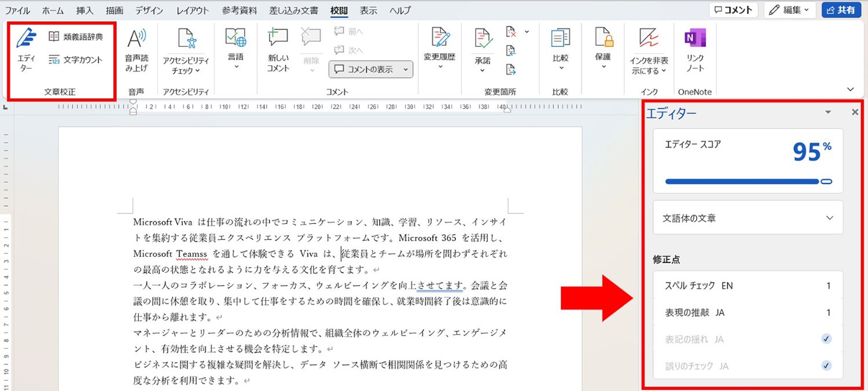Click the tab selector at ruler corner
868x391 pixels.
click(5, 107)
